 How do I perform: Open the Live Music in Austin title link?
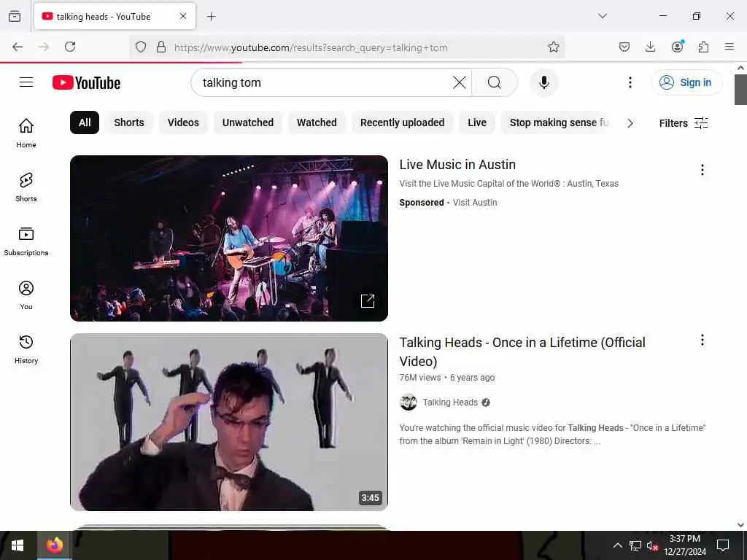pos(457,164)
